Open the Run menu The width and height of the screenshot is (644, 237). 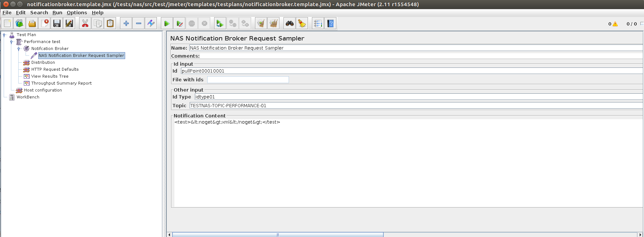pos(57,12)
